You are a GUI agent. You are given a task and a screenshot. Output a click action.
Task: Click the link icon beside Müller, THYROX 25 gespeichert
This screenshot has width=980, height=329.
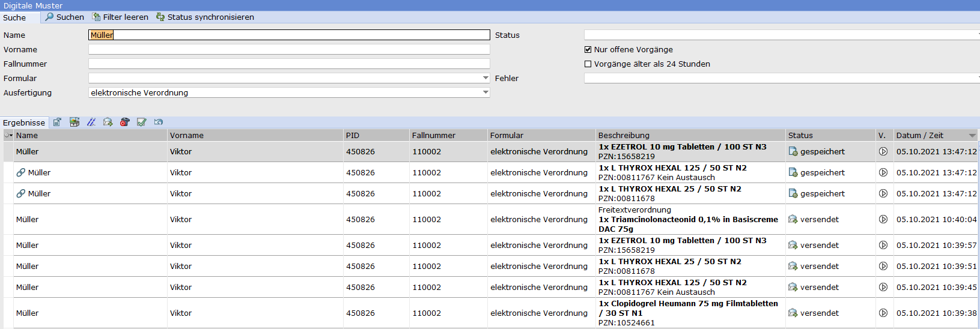(21, 193)
